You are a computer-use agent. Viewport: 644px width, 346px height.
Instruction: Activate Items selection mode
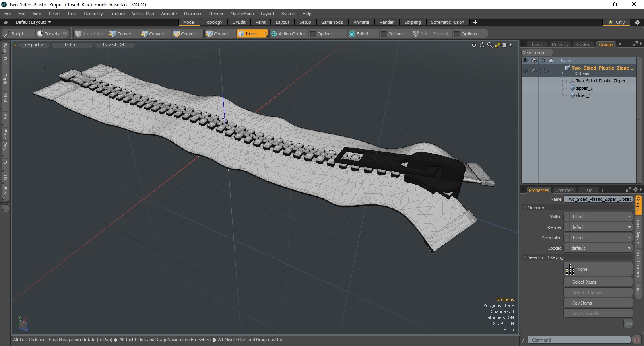tap(252, 34)
